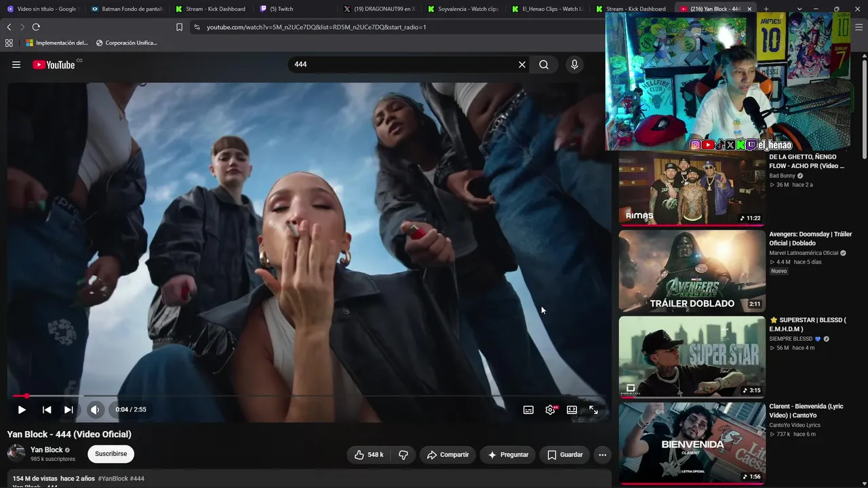Open the Avengers: Doomsday video title

(x=810, y=239)
